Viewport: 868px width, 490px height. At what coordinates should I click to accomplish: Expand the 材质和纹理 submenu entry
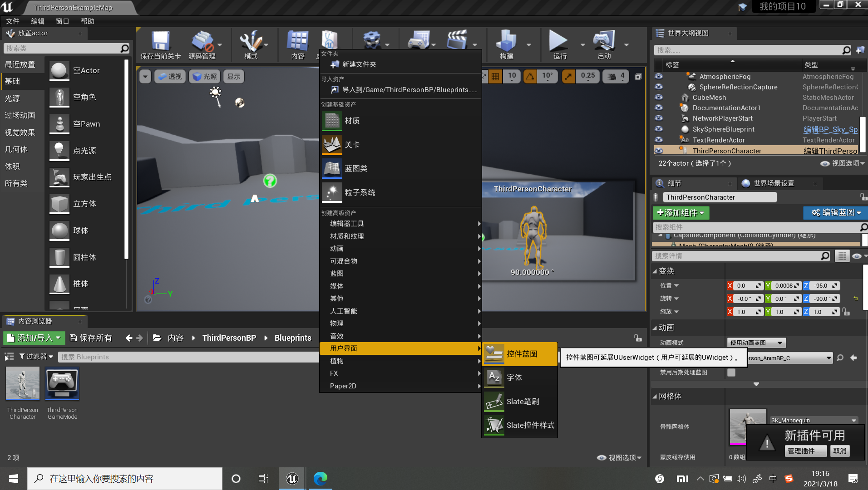(x=400, y=236)
